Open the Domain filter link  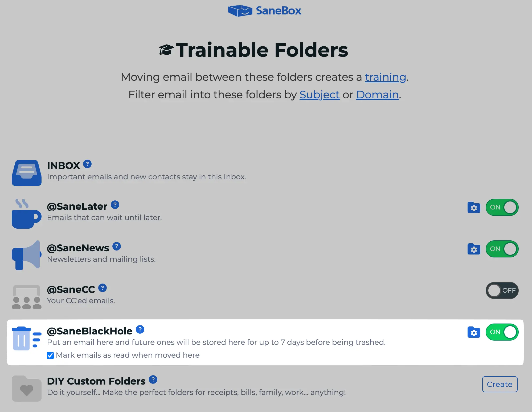377,95
